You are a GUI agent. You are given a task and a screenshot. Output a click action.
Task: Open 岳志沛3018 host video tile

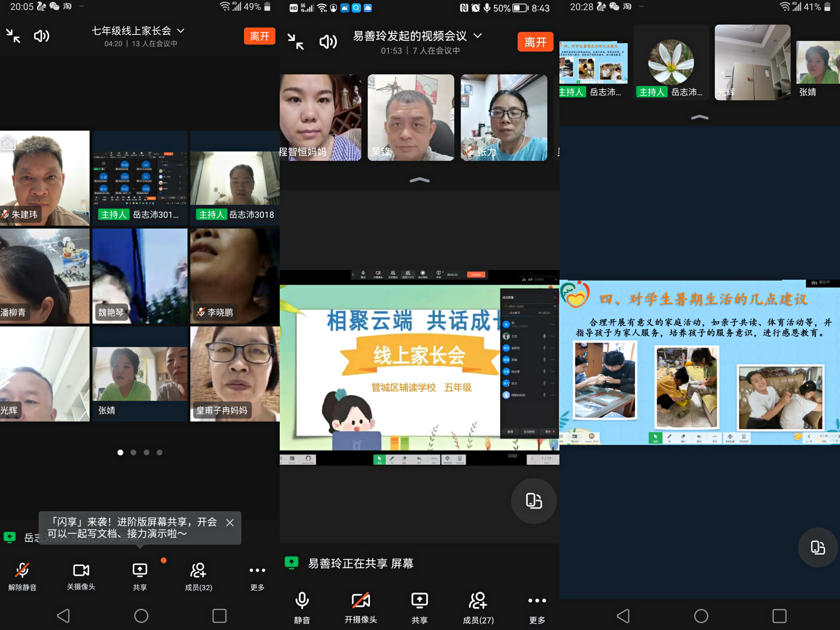coord(235,178)
